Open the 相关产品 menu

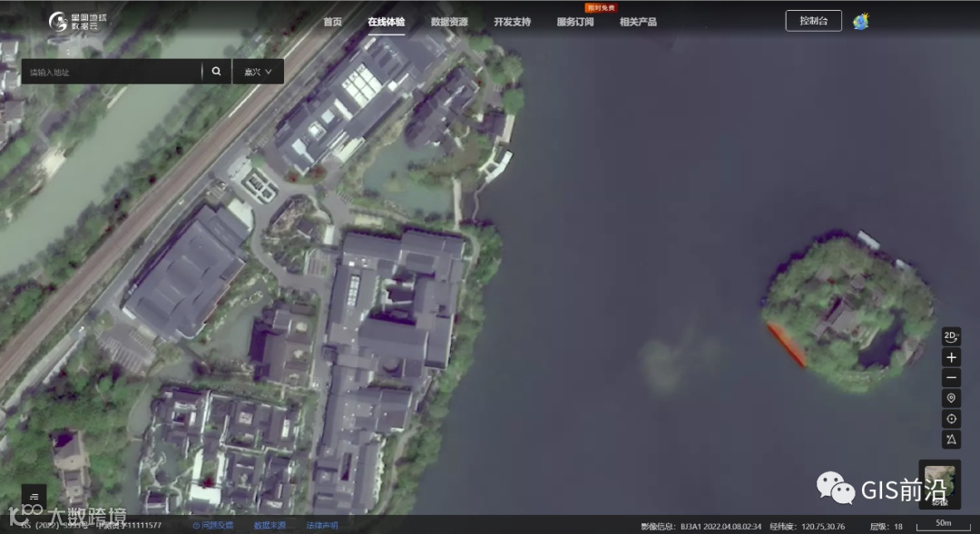point(638,22)
